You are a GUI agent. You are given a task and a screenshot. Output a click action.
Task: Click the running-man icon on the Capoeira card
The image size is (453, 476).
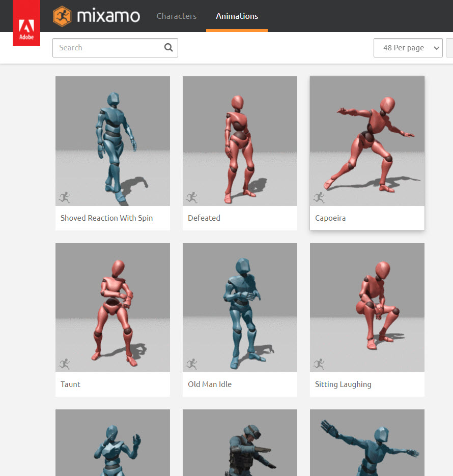(319, 197)
